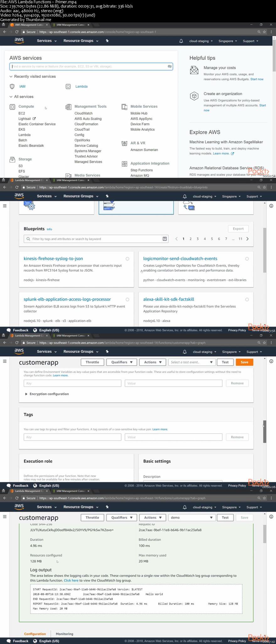Go back using the browser arrow in the Blueprints frame
The height and width of the screenshot is (644, 276).
coord(5,187)
